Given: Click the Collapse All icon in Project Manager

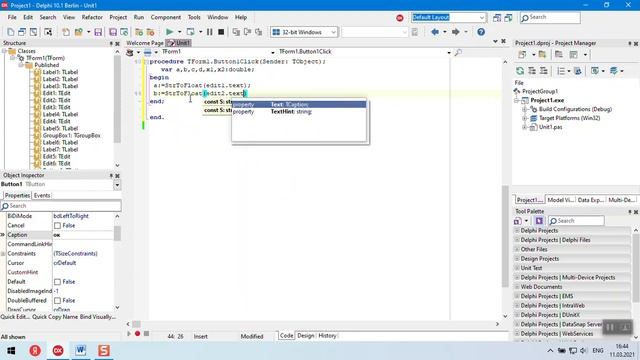Looking at the screenshot, I should [x=544, y=71].
